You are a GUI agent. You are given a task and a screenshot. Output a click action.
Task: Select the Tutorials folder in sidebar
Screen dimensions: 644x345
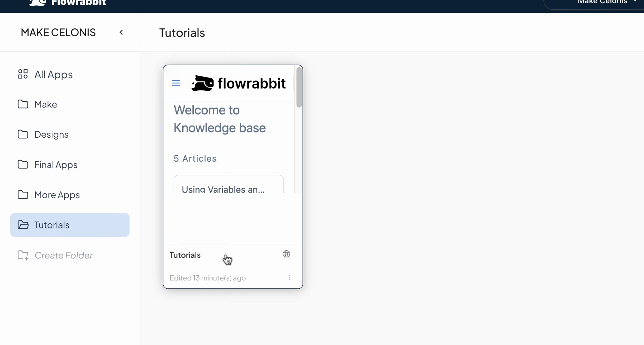pos(70,225)
